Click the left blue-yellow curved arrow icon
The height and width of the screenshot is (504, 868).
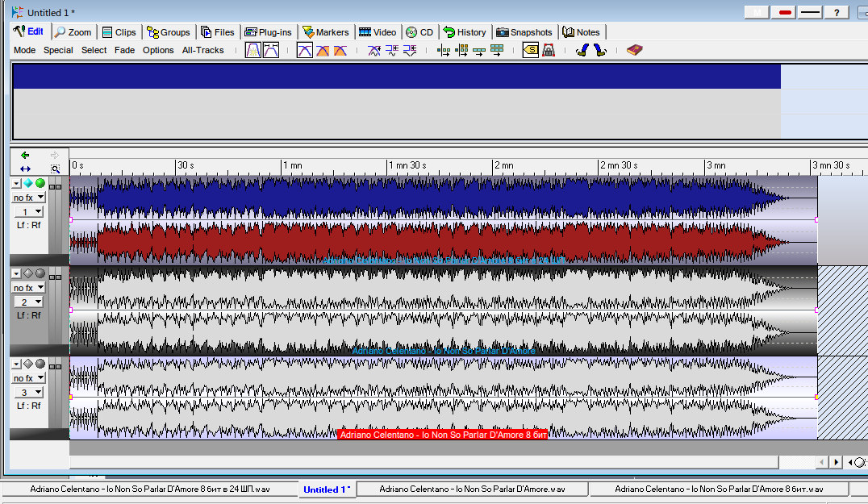click(x=582, y=50)
